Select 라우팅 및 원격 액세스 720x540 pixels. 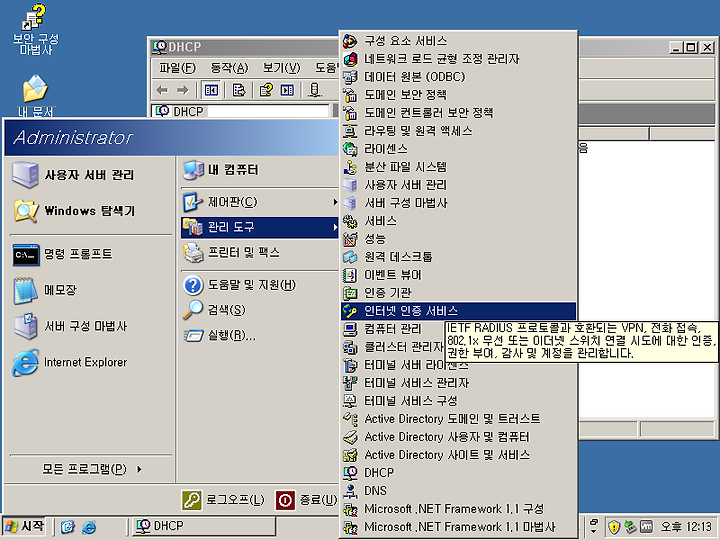[458, 131]
